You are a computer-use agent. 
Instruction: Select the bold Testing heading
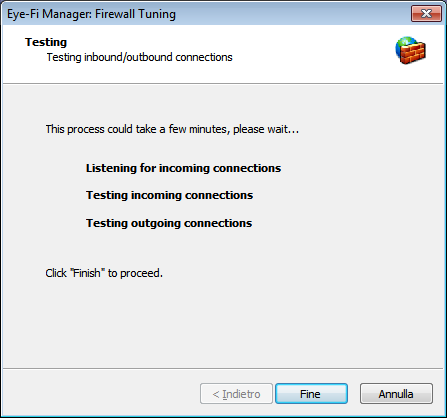[x=46, y=42]
